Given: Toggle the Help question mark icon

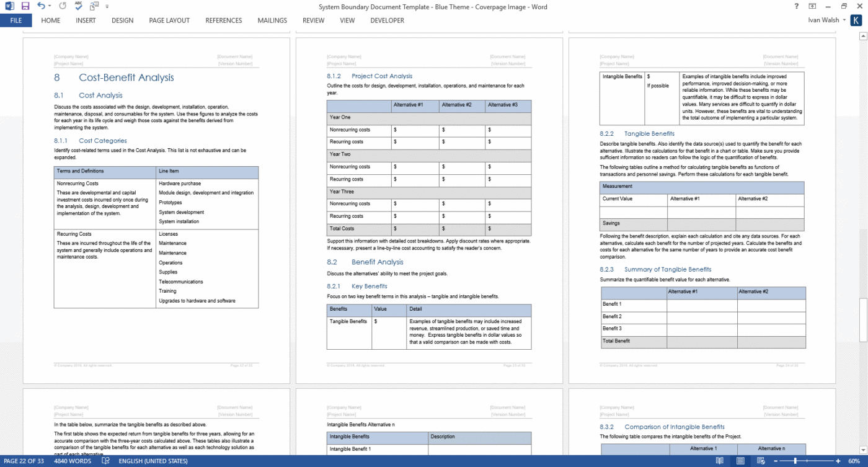Looking at the screenshot, I should tap(796, 6).
